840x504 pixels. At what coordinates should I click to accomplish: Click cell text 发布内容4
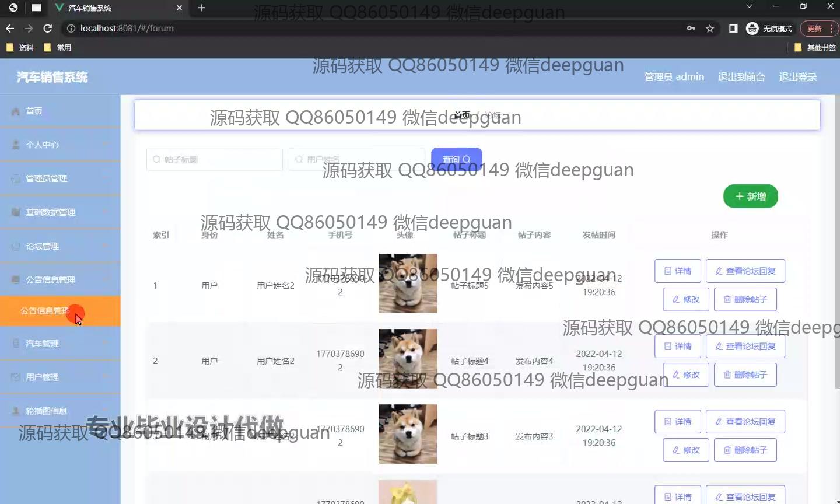(534, 361)
